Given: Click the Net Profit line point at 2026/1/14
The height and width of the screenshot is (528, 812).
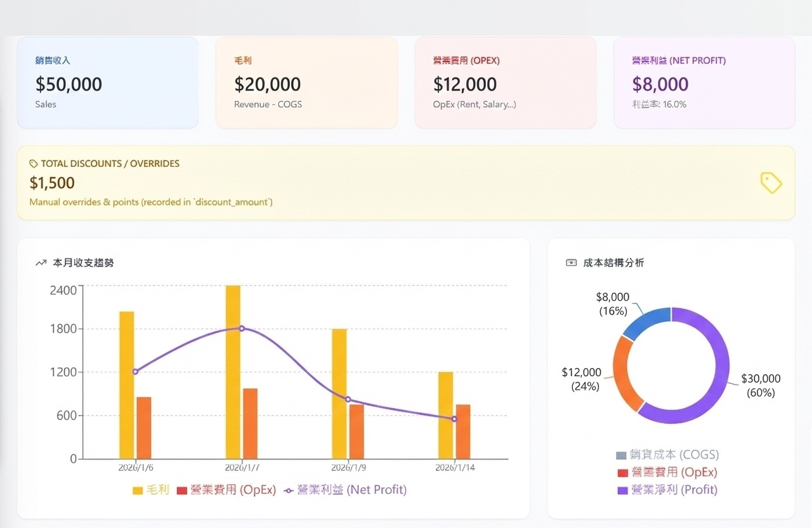Looking at the screenshot, I should 454,419.
